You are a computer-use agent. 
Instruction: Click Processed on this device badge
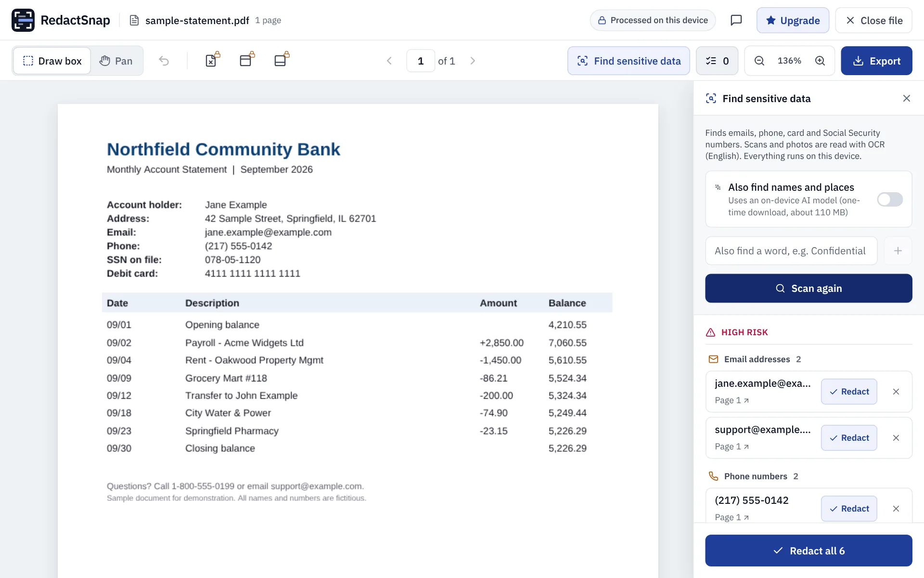pyautogui.click(x=653, y=20)
